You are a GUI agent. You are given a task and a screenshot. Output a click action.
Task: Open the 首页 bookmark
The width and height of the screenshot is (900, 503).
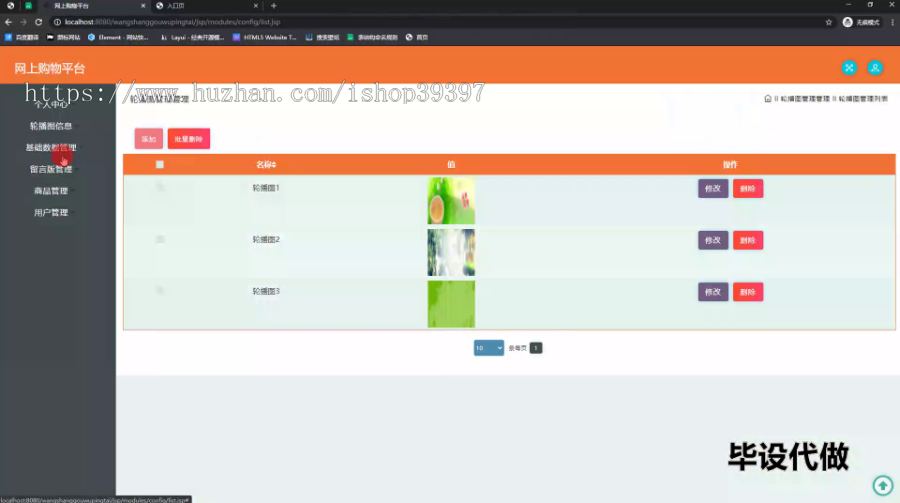tap(417, 37)
